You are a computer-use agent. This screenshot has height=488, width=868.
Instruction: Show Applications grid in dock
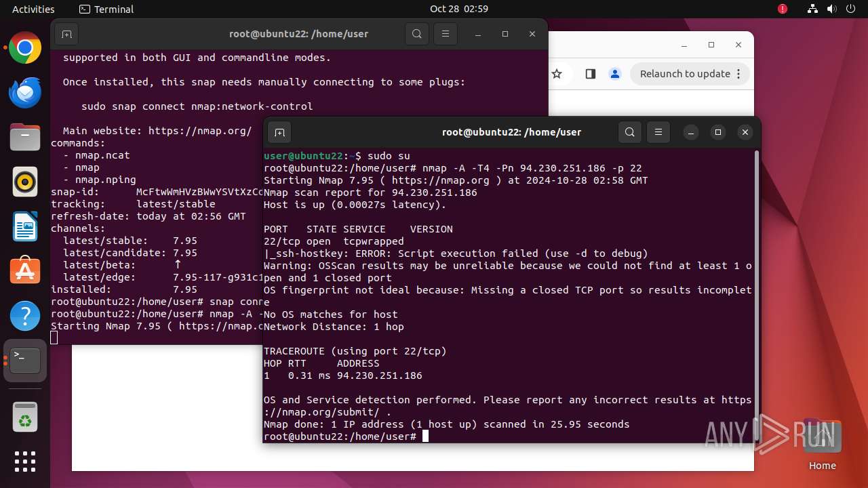tap(25, 462)
